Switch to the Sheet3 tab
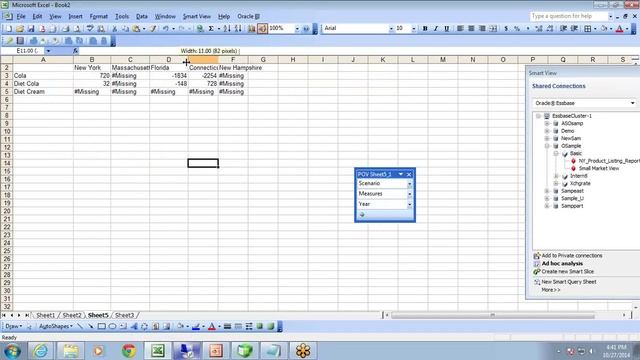 (x=124, y=315)
